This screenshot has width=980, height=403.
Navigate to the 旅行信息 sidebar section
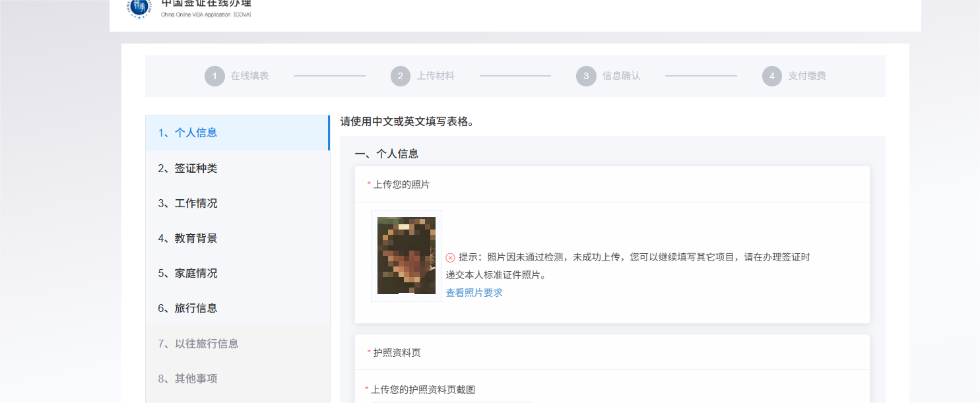pos(187,308)
